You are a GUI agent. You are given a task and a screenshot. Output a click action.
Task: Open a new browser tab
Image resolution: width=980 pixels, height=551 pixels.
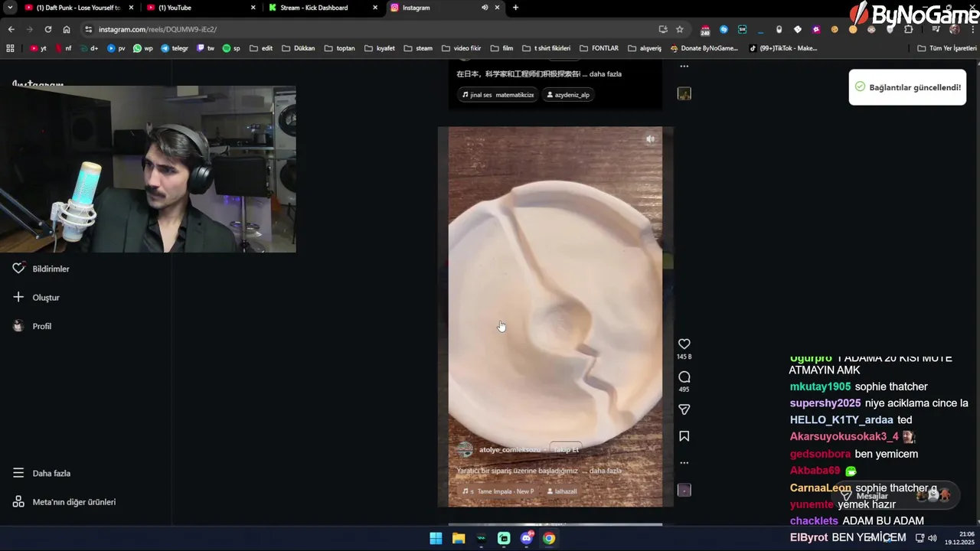515,8
